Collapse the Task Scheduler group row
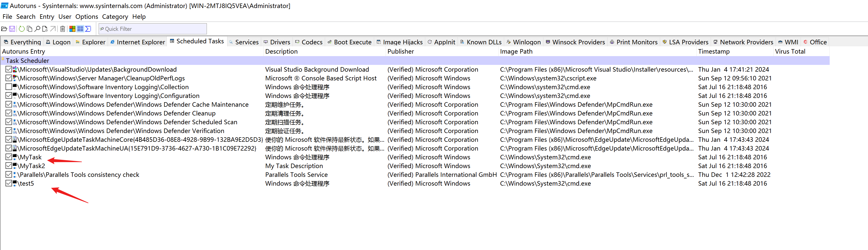This screenshot has width=868, height=250. coord(27,61)
